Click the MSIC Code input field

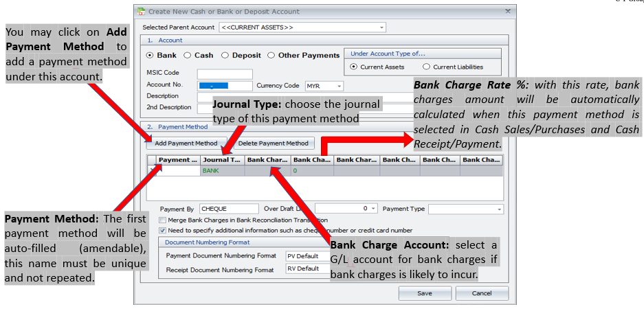(x=225, y=74)
